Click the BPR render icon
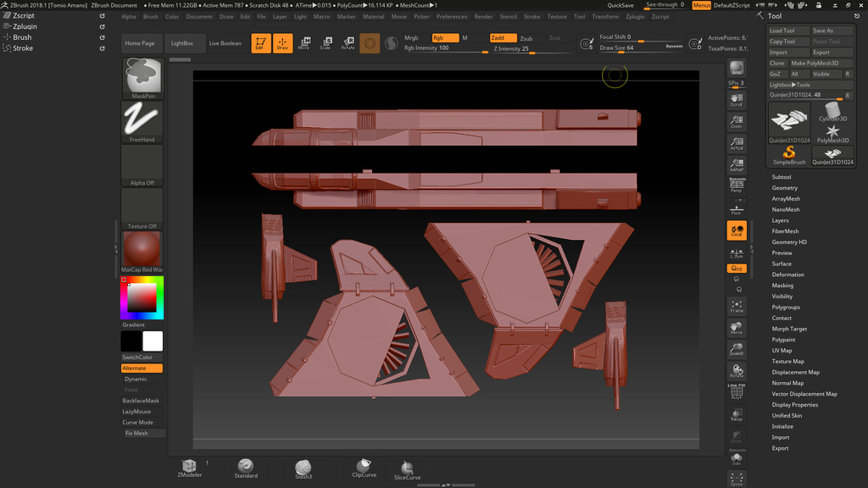The height and width of the screenshot is (488, 868). pyautogui.click(x=737, y=69)
